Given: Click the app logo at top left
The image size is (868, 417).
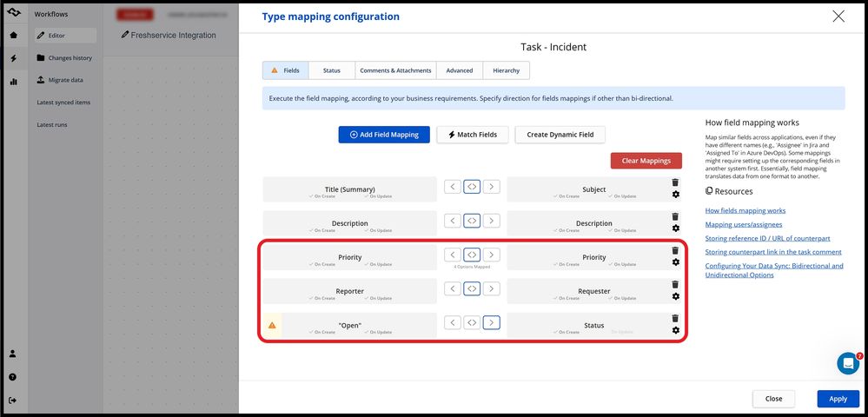Looking at the screenshot, I should [14, 13].
